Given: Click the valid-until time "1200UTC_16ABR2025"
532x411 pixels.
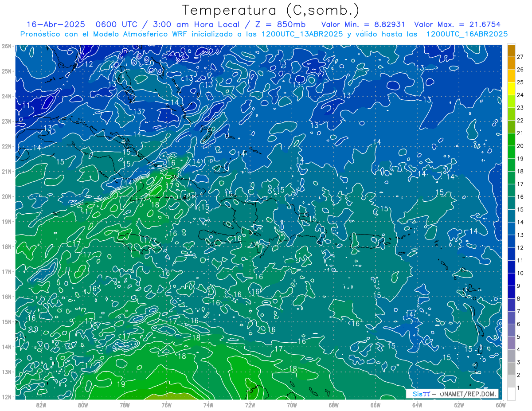Looking at the screenshot, I should pos(466,34).
